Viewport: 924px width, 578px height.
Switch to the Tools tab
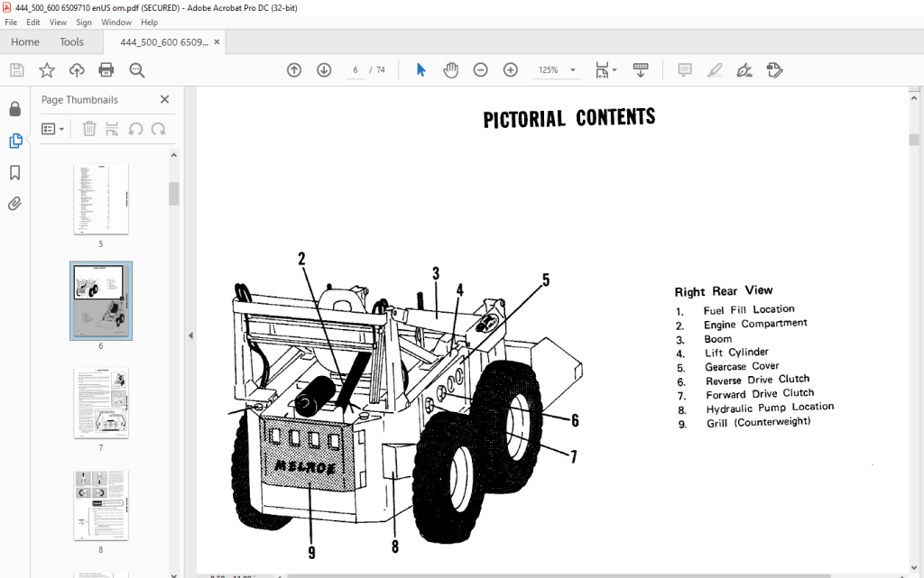pos(71,42)
